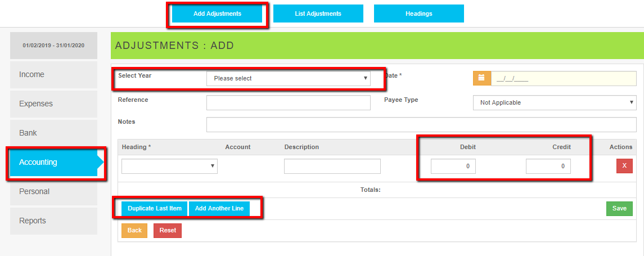The height and width of the screenshot is (256, 644).
Task: Open the Select Year dropdown
Action: point(289,78)
